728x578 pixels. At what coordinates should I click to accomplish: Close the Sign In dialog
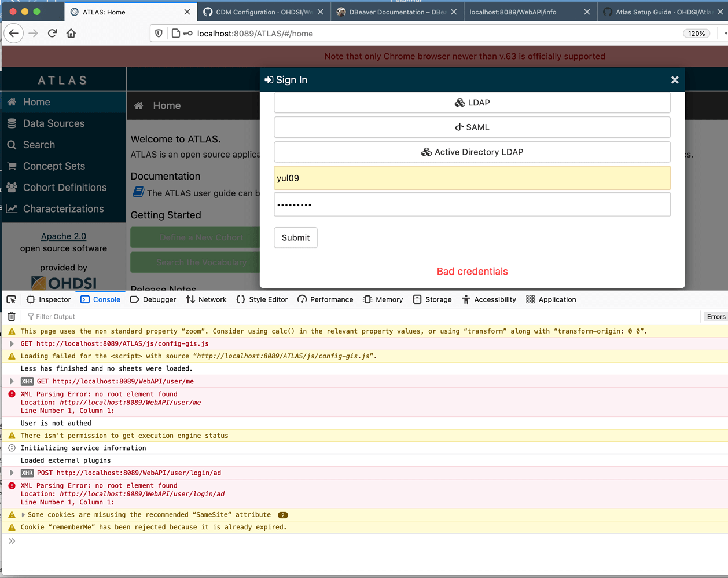click(675, 80)
